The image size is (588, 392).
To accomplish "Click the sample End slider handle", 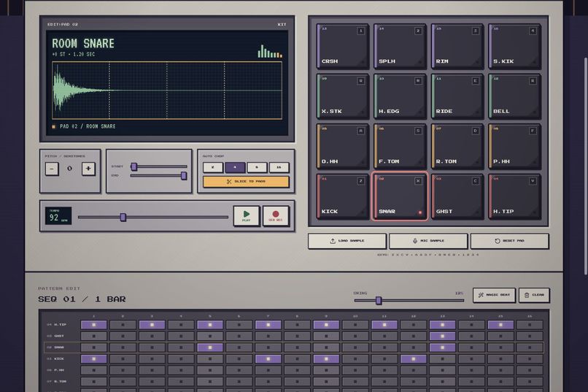I will coord(184,175).
